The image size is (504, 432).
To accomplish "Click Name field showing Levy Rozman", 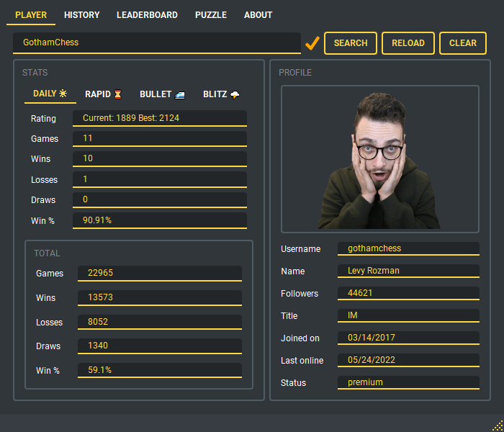I will pyautogui.click(x=408, y=271).
